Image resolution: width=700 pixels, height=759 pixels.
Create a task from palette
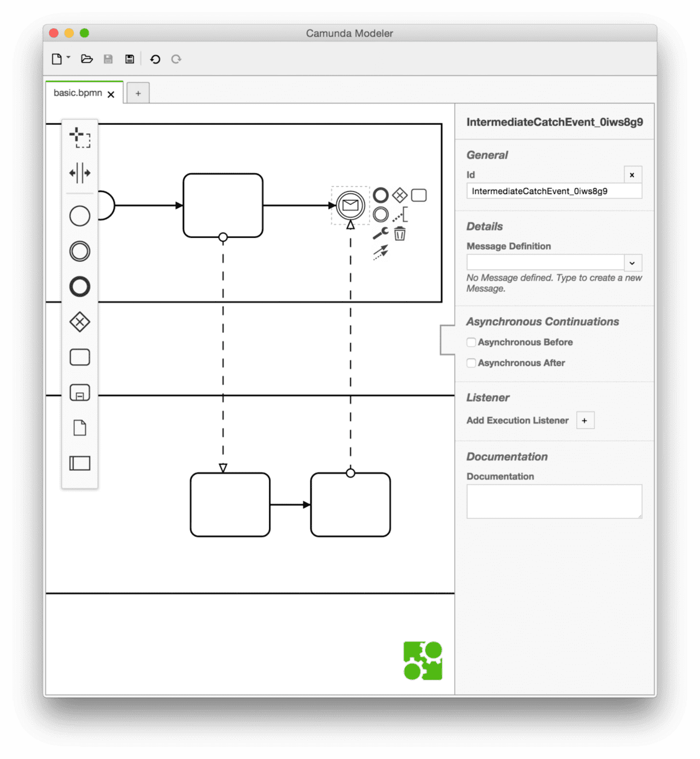(x=80, y=357)
